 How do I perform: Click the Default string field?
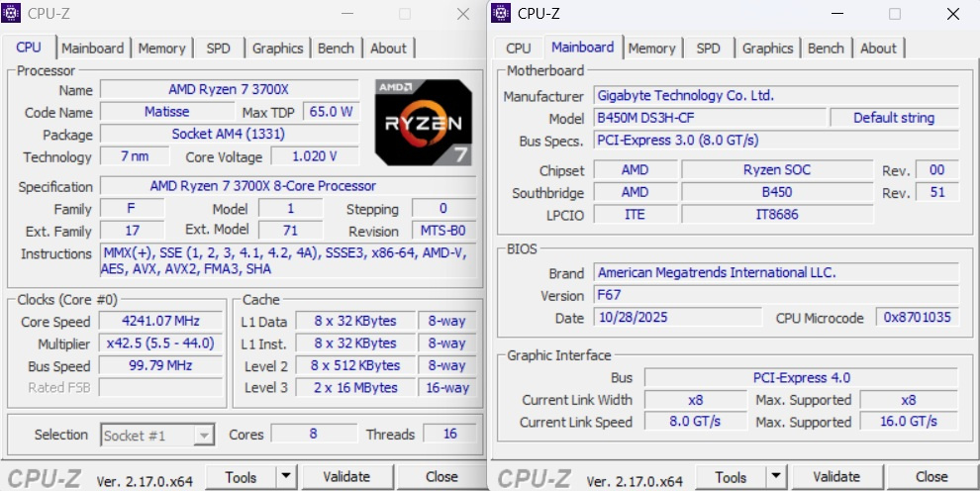pos(895,118)
